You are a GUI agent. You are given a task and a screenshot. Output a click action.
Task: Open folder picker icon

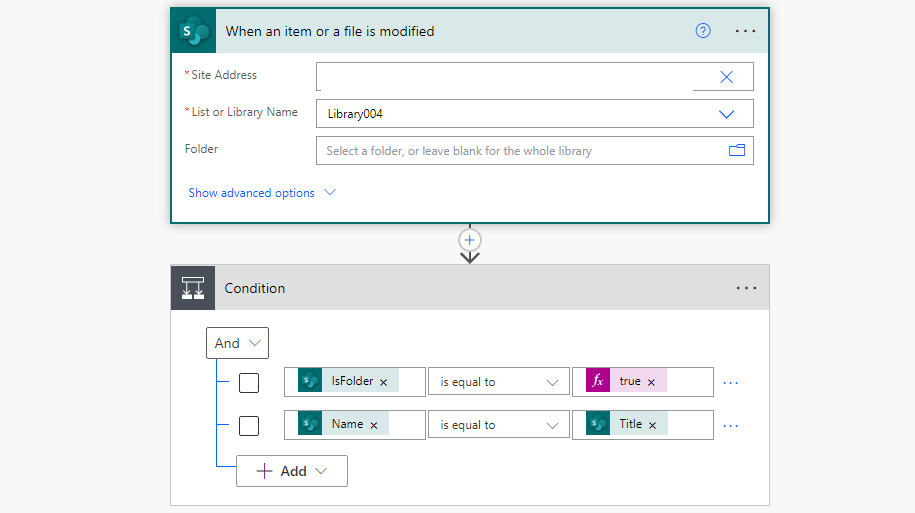[x=737, y=151]
